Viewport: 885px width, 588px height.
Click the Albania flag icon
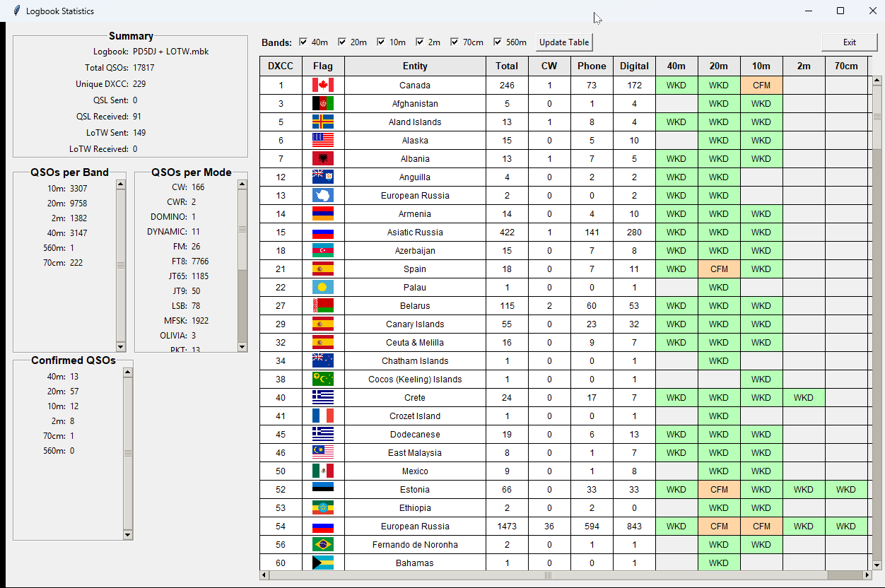(322, 159)
